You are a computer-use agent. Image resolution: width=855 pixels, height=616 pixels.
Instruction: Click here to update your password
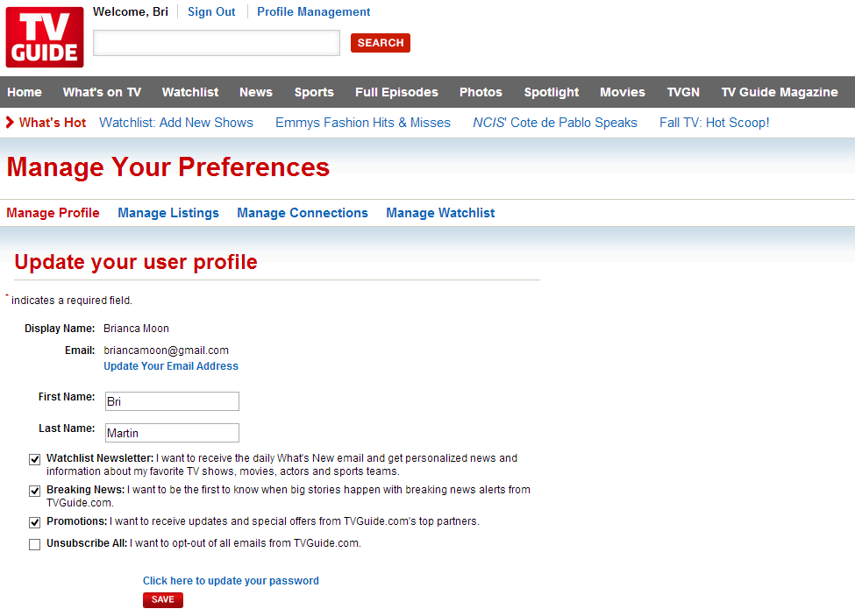click(x=231, y=581)
